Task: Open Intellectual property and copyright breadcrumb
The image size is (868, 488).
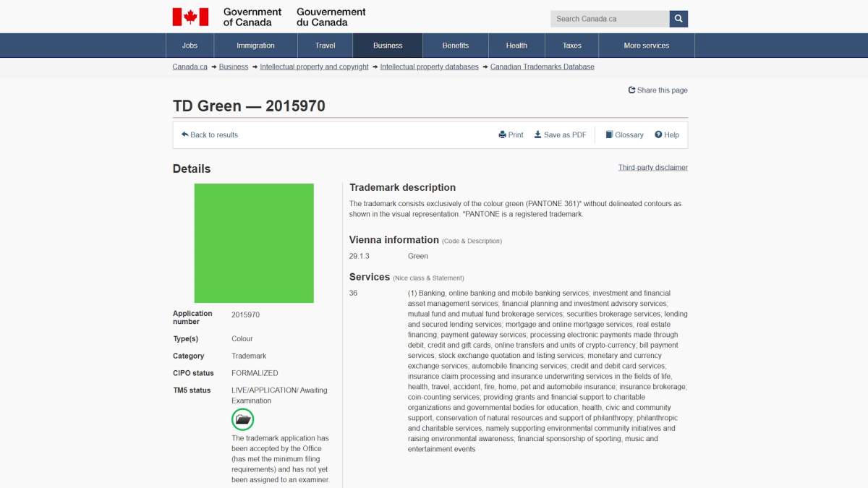Action: 315,67
